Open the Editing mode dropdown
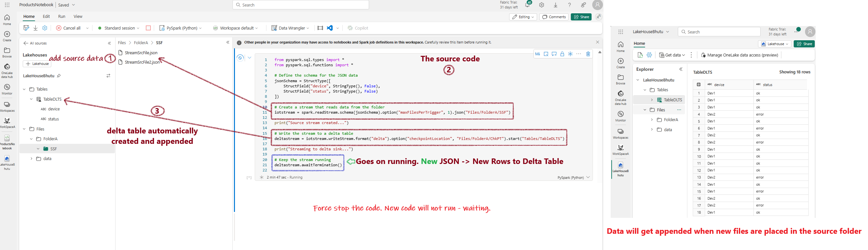The width and height of the screenshot is (868, 250). (523, 17)
